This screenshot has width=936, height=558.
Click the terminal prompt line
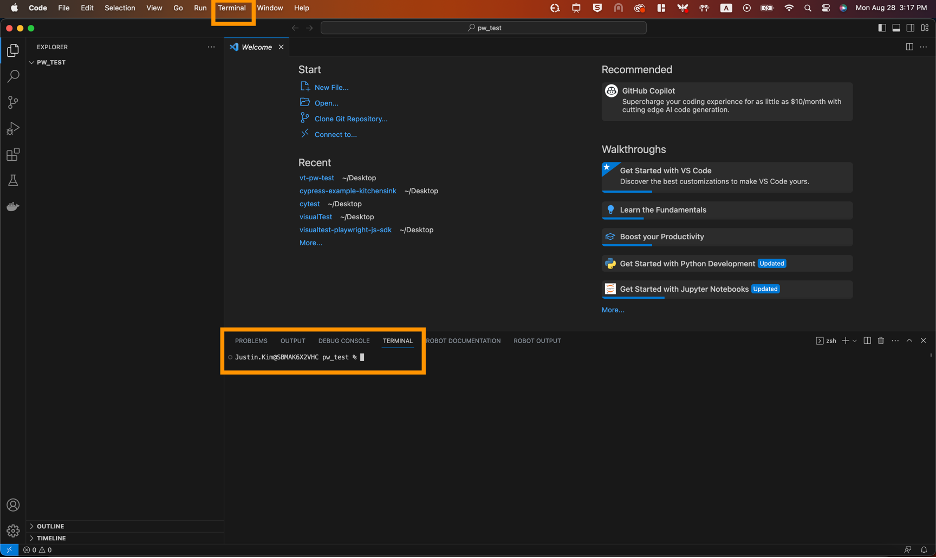tap(298, 357)
